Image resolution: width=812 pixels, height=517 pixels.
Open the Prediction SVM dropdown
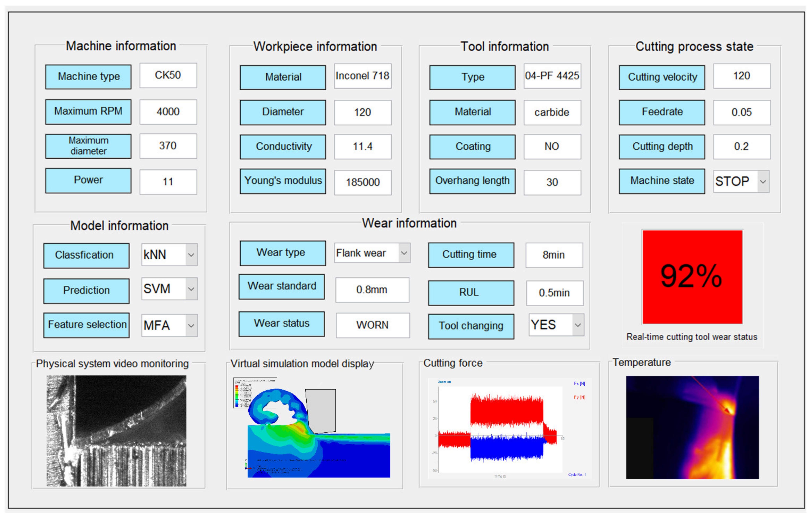tap(191, 289)
